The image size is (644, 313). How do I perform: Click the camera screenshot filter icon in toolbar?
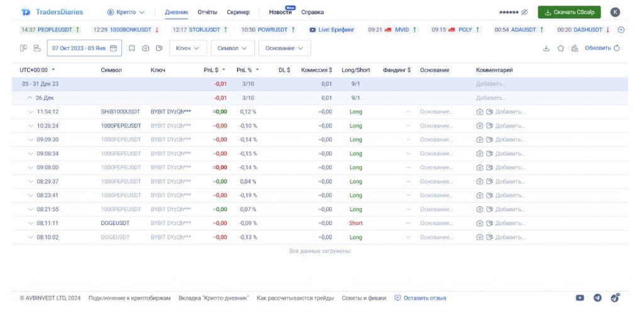pyautogui.click(x=145, y=48)
